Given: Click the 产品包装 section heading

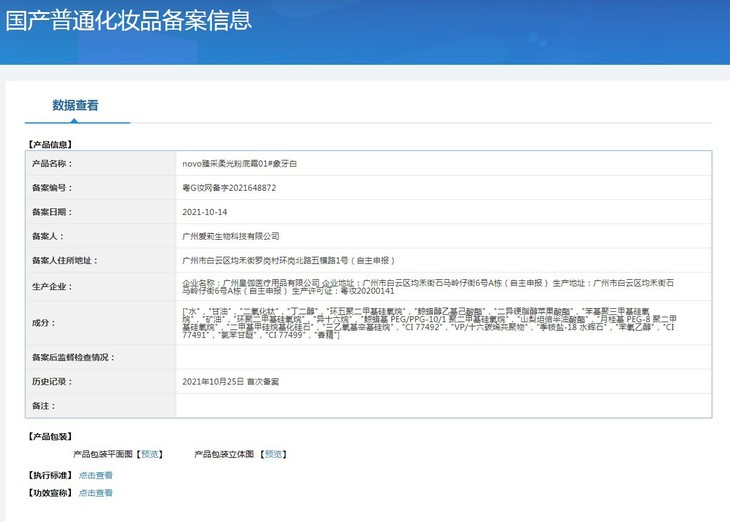Looking at the screenshot, I should coord(50,437).
